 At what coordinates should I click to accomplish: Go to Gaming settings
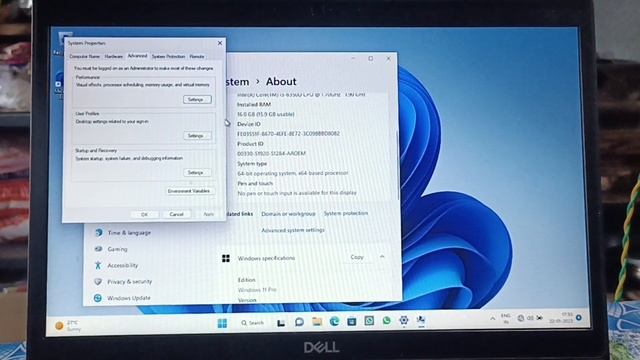(x=118, y=249)
